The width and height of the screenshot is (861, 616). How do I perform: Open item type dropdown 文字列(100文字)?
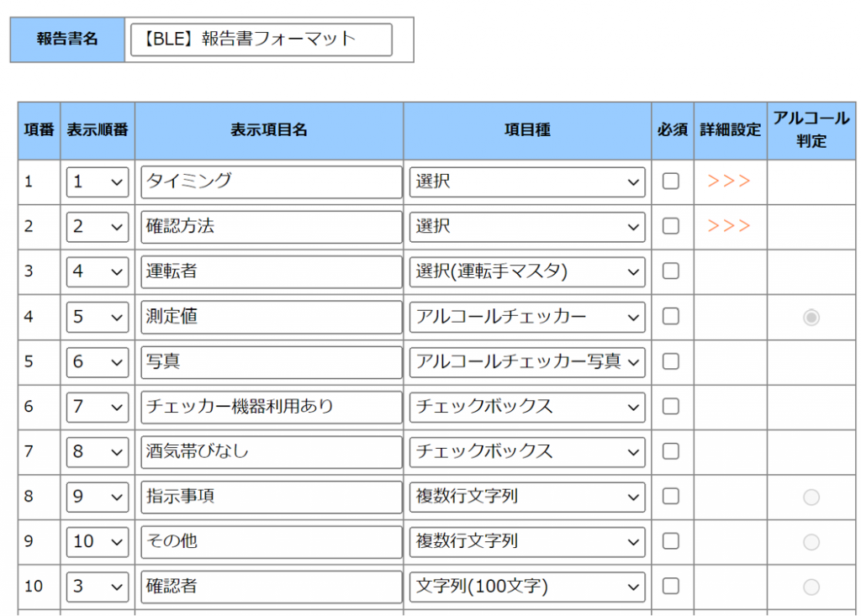(x=527, y=586)
